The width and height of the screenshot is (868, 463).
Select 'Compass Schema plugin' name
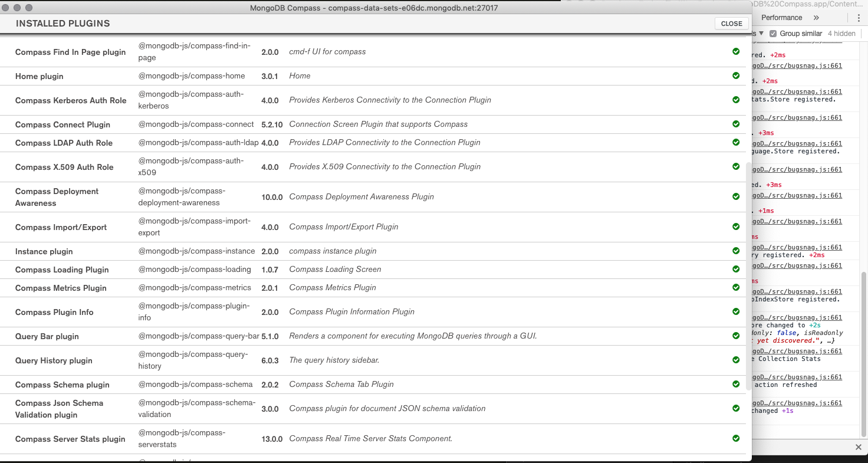pyautogui.click(x=63, y=385)
